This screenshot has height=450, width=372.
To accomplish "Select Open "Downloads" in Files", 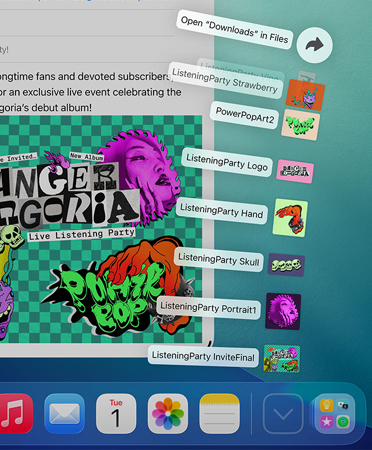I will 234,30.
